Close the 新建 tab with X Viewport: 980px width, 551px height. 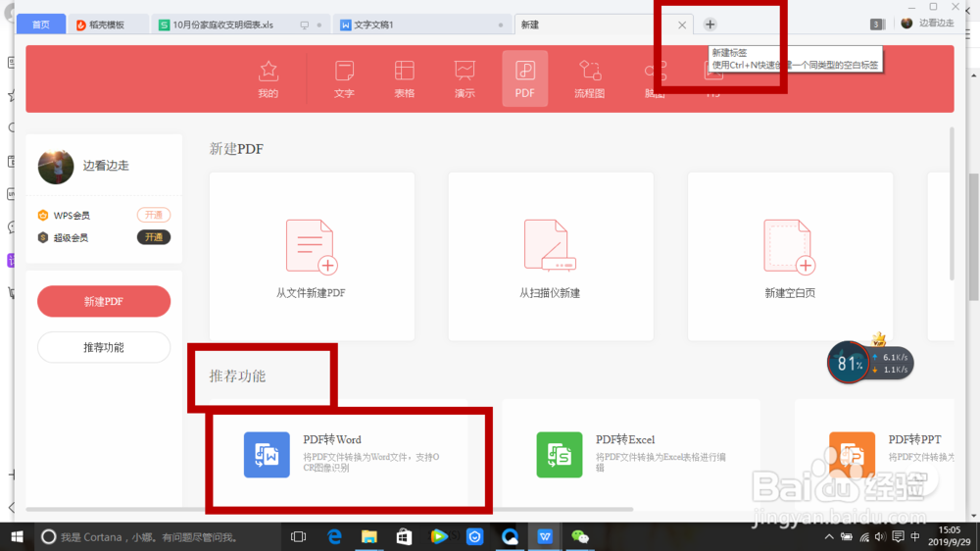[x=682, y=25]
